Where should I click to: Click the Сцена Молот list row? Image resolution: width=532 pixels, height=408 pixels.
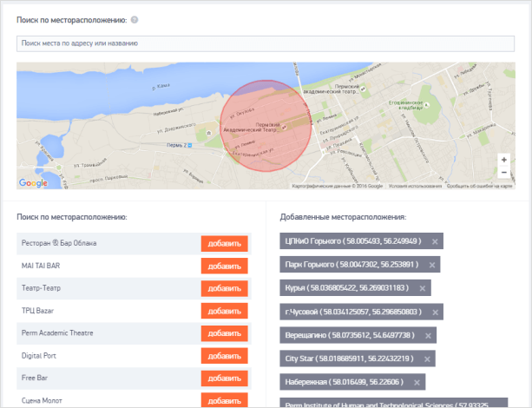[134, 398]
